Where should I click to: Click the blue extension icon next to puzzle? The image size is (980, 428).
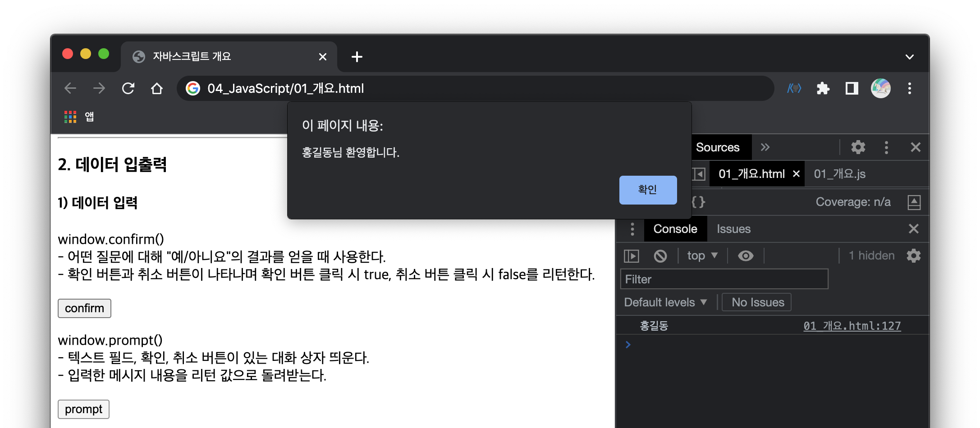click(794, 88)
